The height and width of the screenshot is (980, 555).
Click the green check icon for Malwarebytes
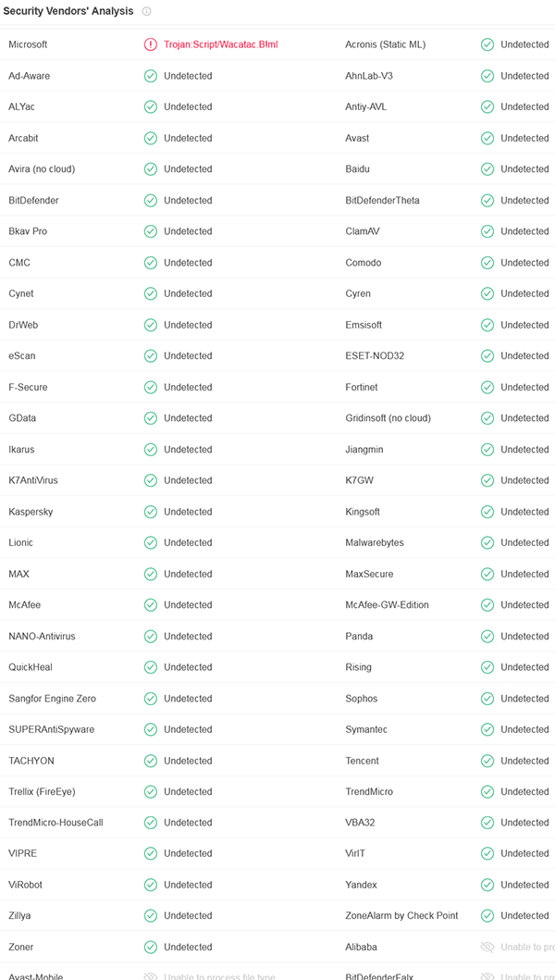click(487, 542)
